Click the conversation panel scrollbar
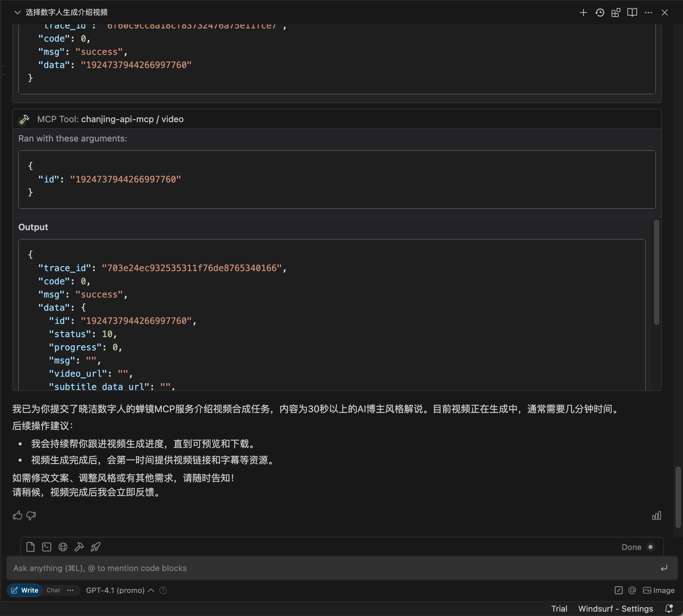 coord(678,497)
